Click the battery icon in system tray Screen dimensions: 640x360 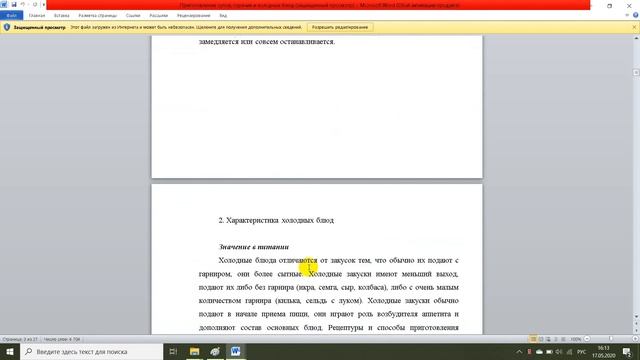(549, 351)
